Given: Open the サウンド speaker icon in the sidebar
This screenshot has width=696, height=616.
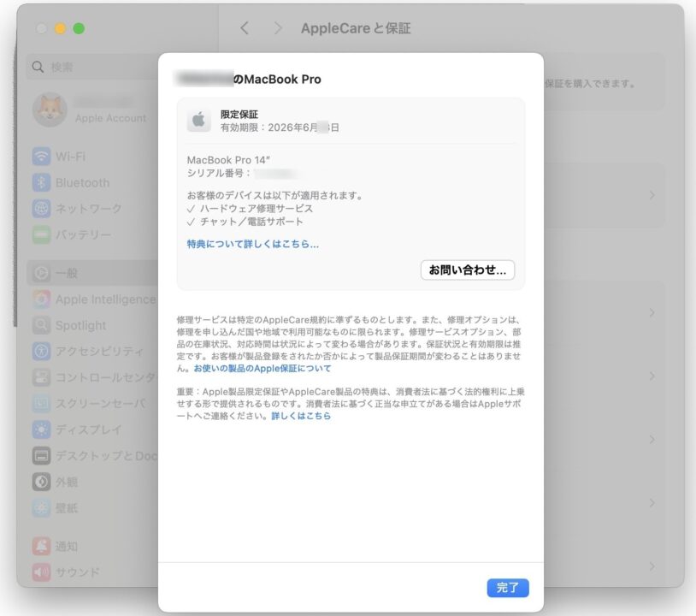Looking at the screenshot, I should pyautogui.click(x=41, y=572).
